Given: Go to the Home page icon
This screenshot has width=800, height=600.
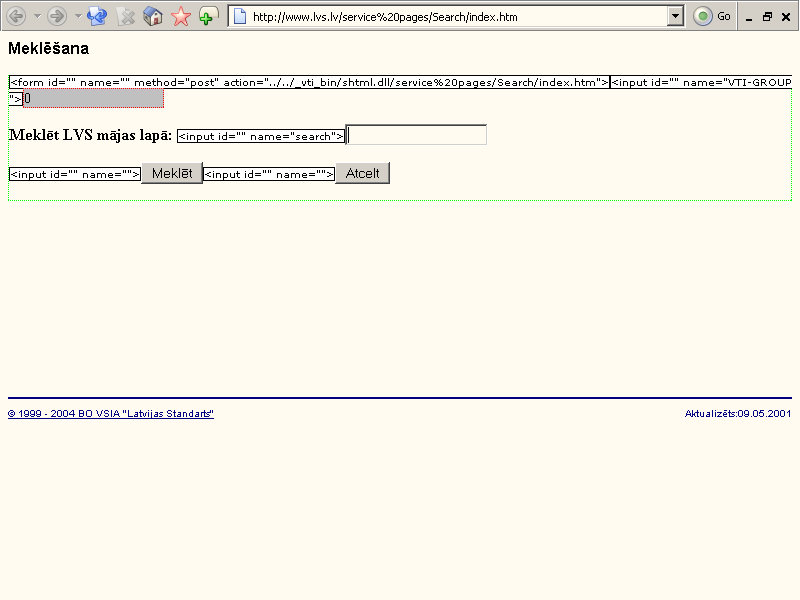Looking at the screenshot, I should pos(153,16).
